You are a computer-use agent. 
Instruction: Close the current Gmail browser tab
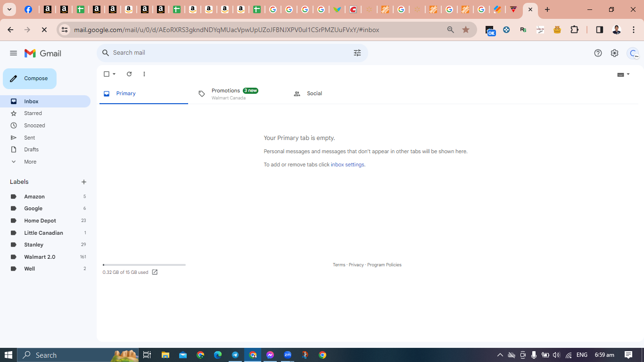coord(530,9)
